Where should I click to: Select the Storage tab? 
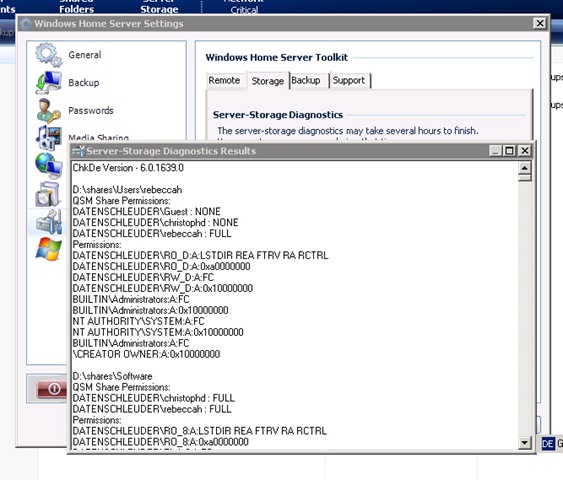[x=267, y=81]
